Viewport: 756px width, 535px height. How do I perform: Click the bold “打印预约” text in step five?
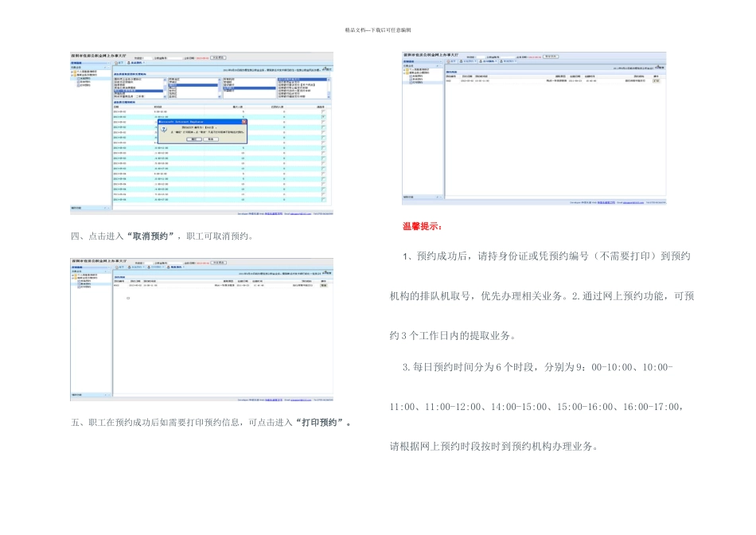point(319,422)
